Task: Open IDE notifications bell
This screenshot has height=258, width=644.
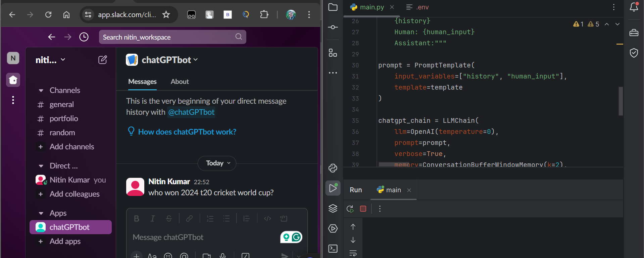Action: click(634, 7)
